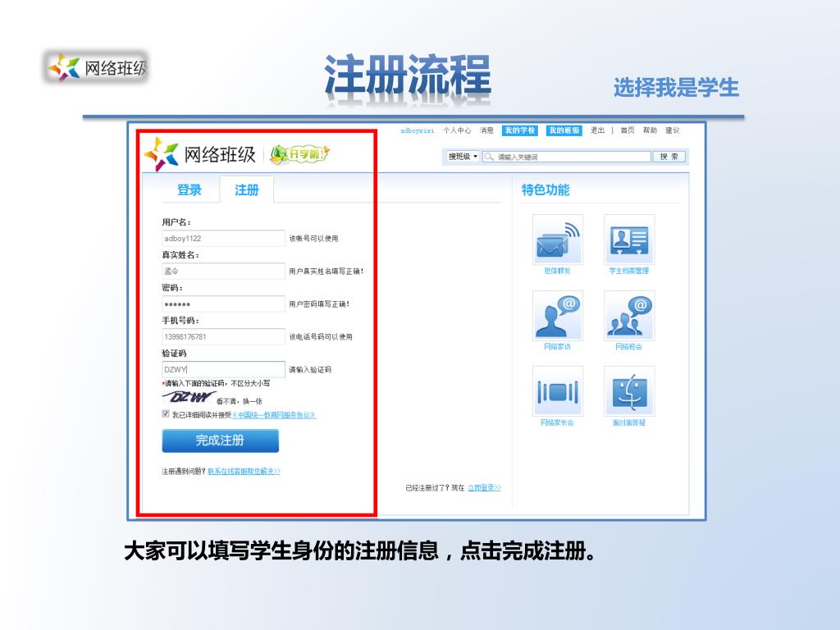840x630 pixels.
Task: Click the 搜索 search button
Action: 669,157
